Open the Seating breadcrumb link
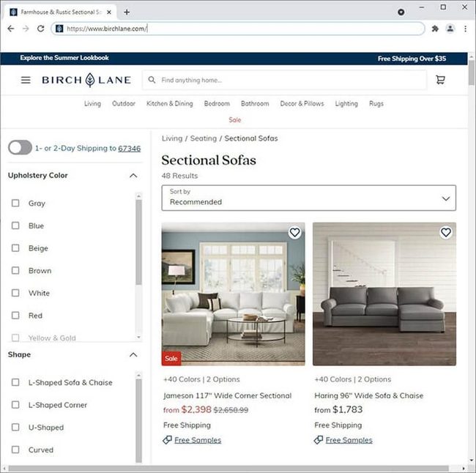The image size is (476, 473). pyautogui.click(x=204, y=138)
